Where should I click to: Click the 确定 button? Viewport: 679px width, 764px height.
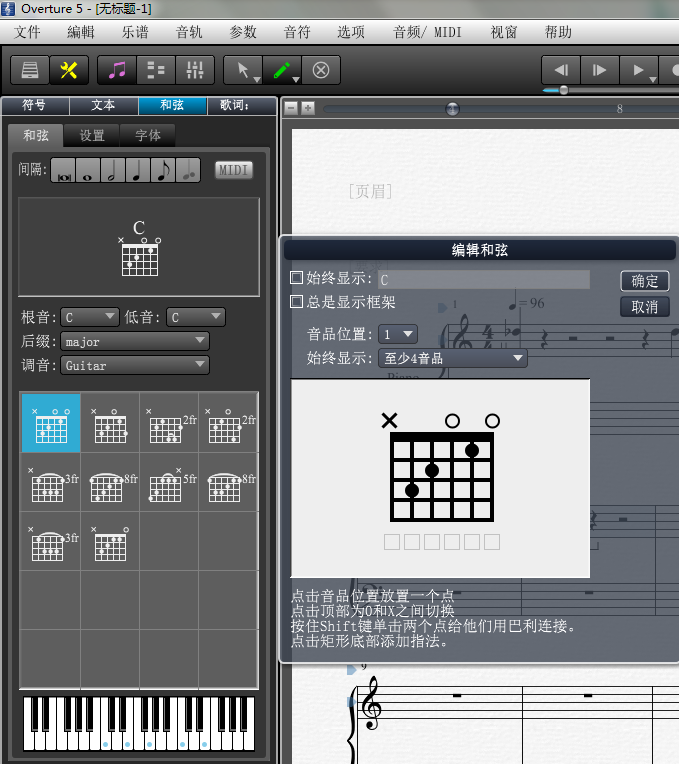point(644,281)
